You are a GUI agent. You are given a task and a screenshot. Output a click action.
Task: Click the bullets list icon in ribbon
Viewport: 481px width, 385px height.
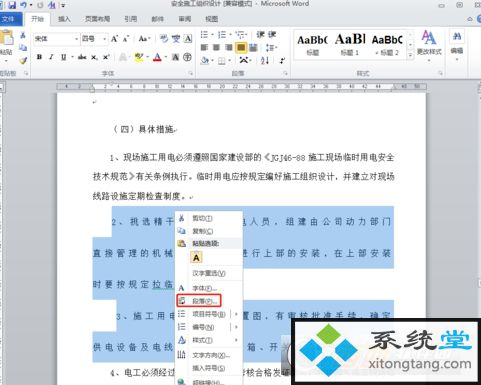204,35
